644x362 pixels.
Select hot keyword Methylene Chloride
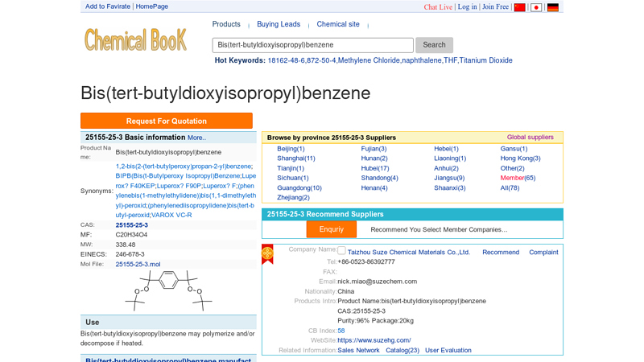(369, 60)
